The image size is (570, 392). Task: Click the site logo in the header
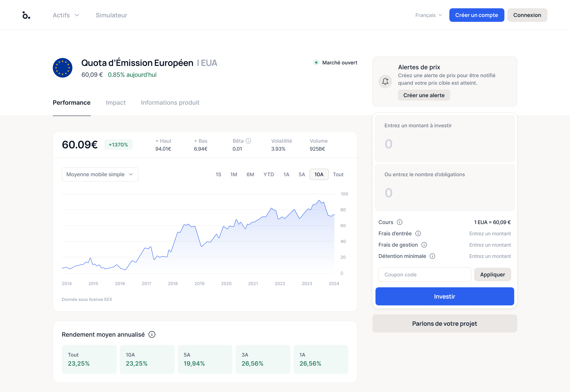coord(26,15)
